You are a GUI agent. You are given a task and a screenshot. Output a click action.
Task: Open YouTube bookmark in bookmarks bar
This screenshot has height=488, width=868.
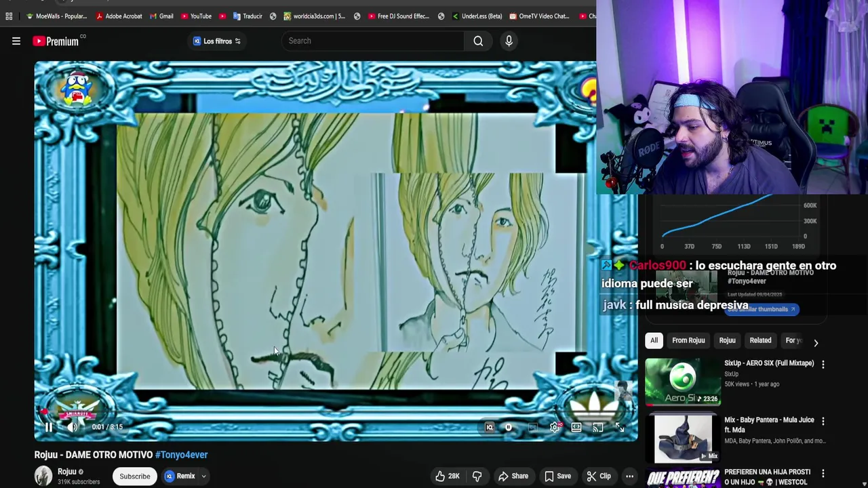196,16
